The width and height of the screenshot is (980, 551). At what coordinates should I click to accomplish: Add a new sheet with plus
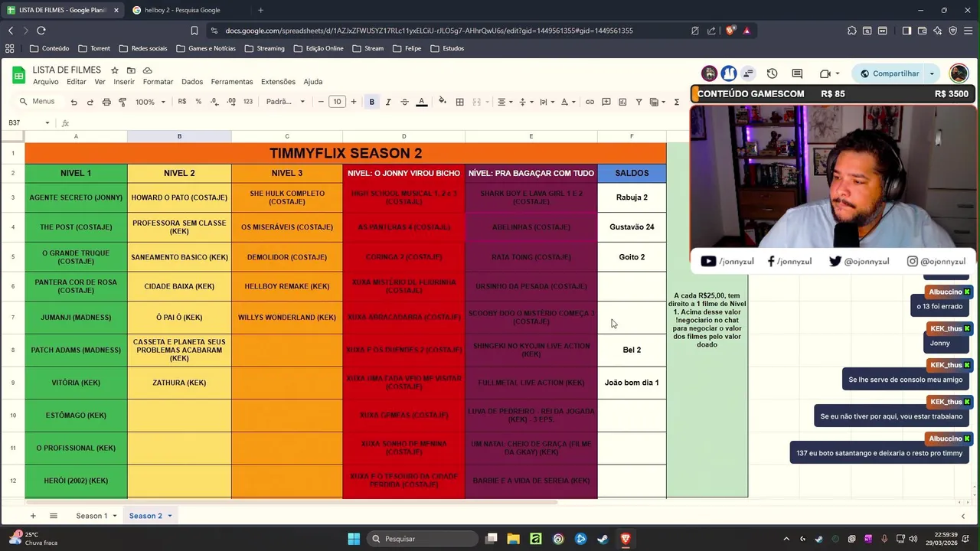32,516
